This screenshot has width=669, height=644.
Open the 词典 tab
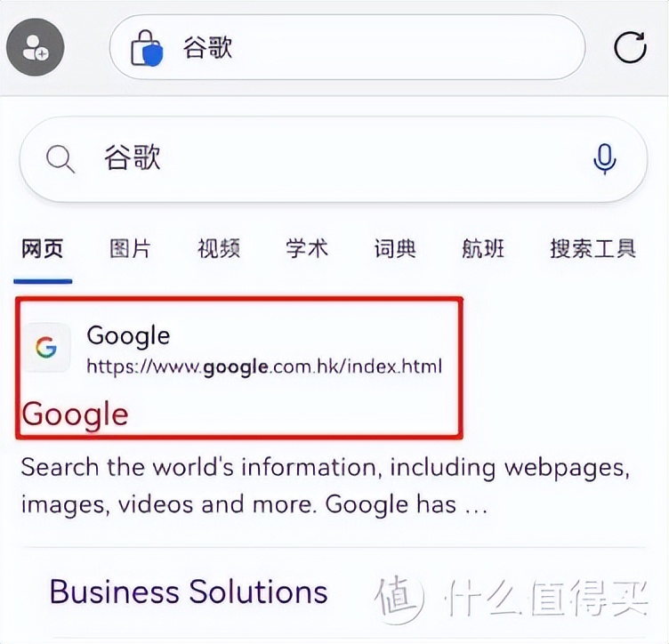pos(395,249)
